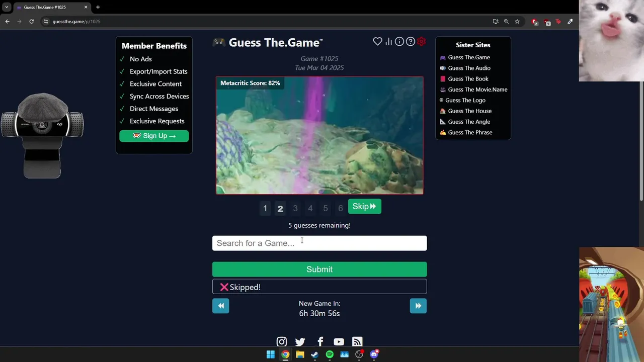Open Spotify from taskbar
Screen dimensions: 644x362
pyautogui.click(x=330, y=354)
